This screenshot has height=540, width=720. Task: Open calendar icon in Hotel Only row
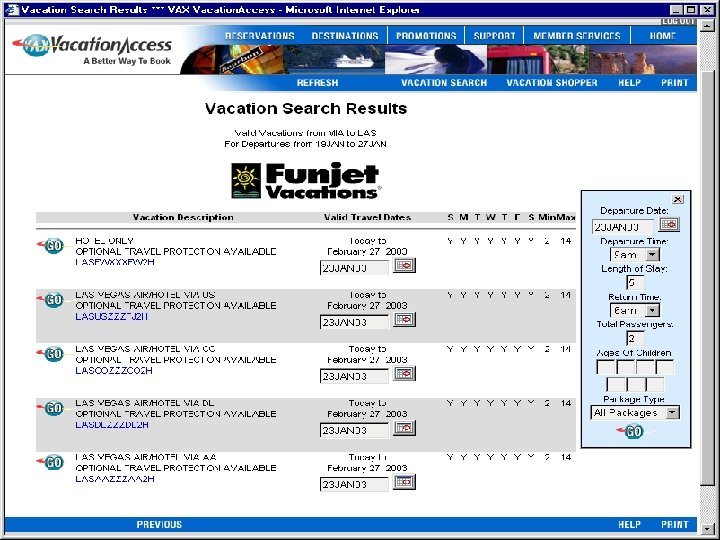pos(404,265)
